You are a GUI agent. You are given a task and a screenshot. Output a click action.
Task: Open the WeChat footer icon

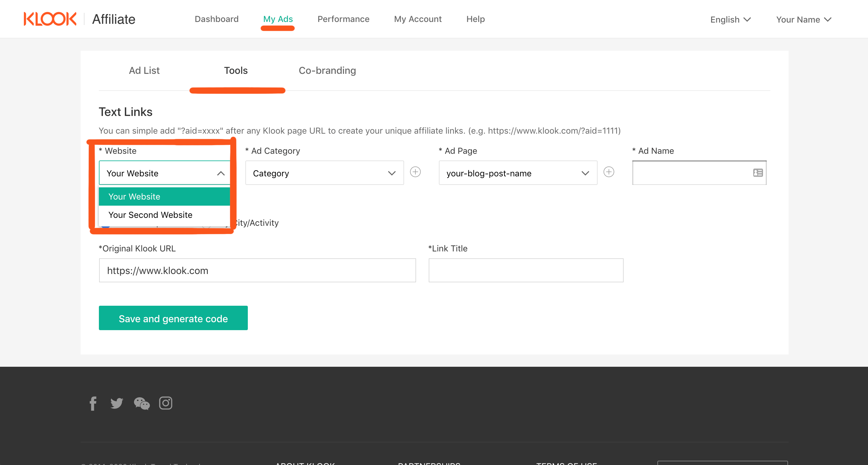pos(142,403)
